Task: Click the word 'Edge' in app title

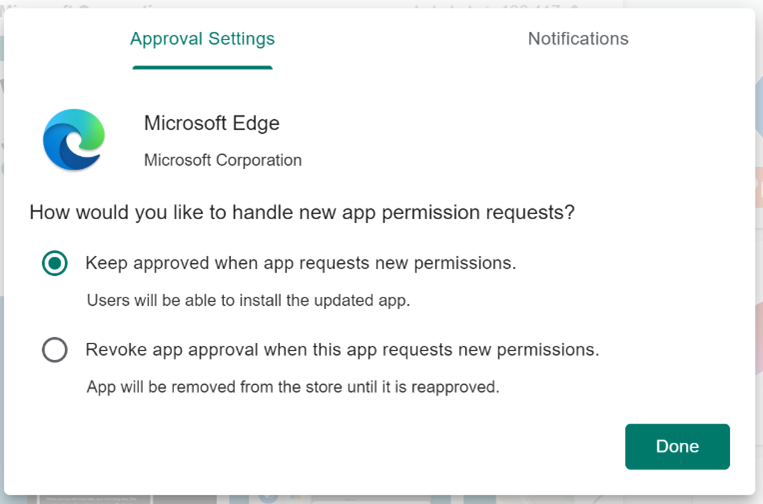Action: coord(256,124)
